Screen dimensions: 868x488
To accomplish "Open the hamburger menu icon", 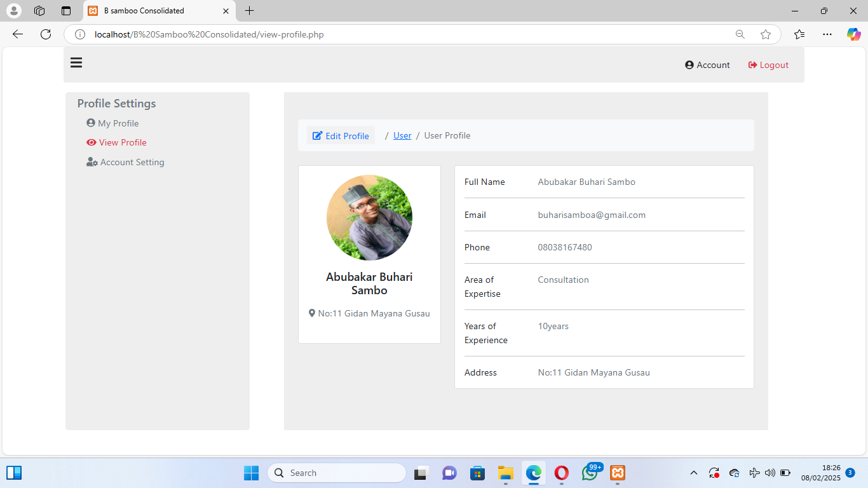I will [x=76, y=62].
